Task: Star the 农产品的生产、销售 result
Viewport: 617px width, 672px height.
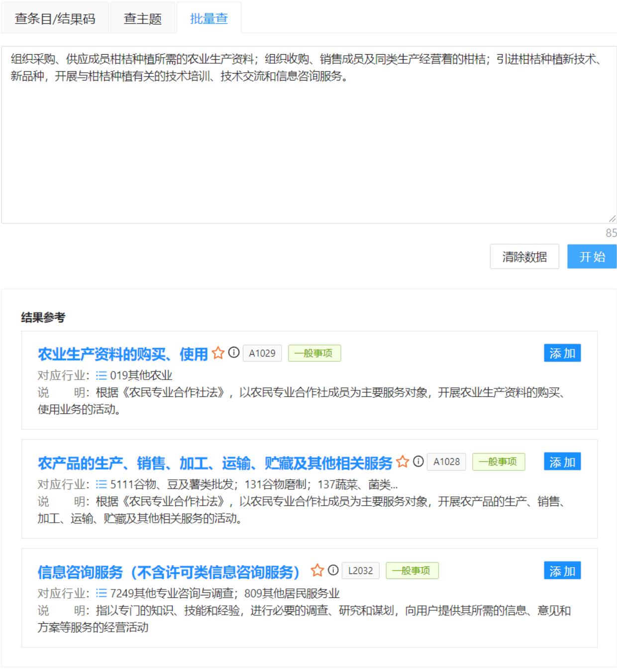Action: (402, 462)
